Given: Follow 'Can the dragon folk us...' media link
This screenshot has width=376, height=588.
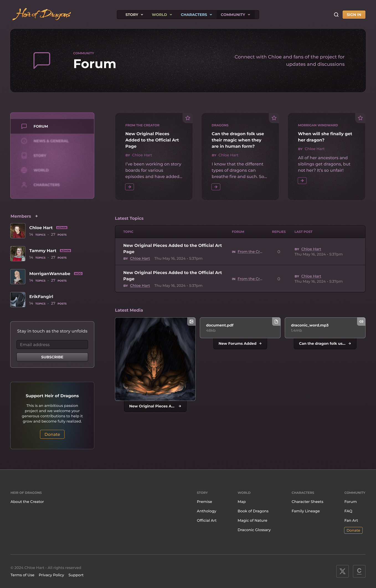Looking at the screenshot, I should coord(325,344).
